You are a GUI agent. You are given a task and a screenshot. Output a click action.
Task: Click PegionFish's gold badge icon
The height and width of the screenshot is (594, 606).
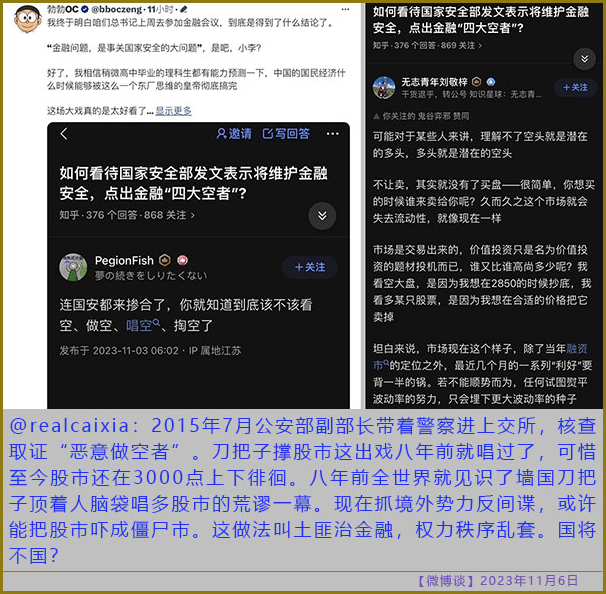(x=165, y=260)
